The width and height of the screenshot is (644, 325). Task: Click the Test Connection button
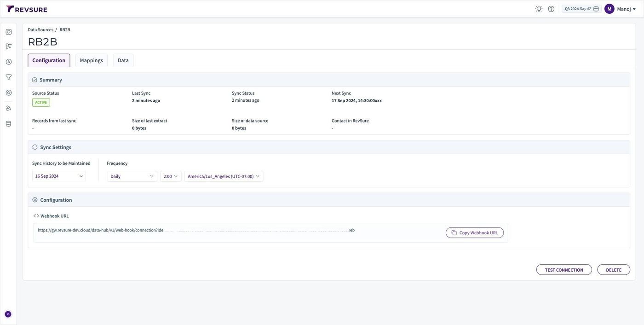tap(564, 270)
